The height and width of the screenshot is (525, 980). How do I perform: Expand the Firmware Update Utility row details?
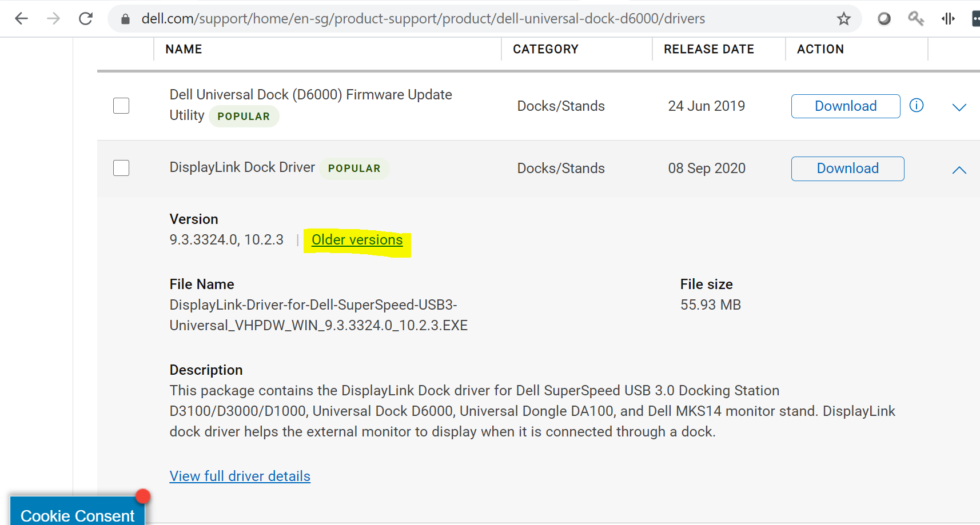(x=959, y=107)
